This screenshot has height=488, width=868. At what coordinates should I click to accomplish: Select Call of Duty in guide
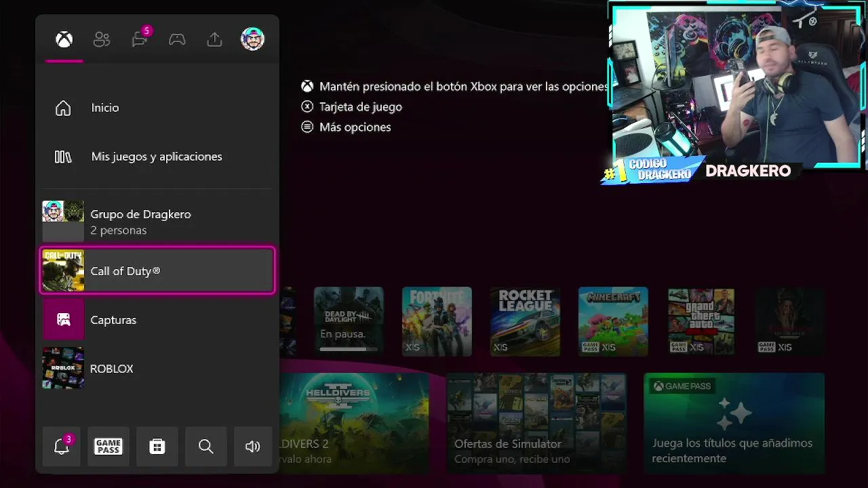(x=157, y=270)
